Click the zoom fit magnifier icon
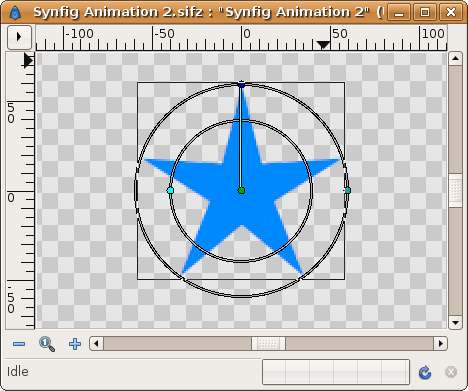This screenshot has height=391, width=468. click(47, 344)
